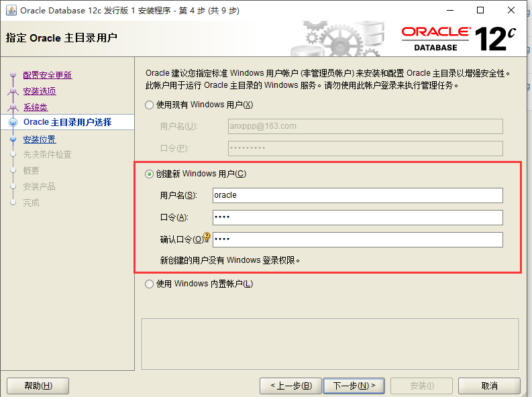Open the install location (安装位置) step link
The image size is (532, 397).
click(x=40, y=139)
